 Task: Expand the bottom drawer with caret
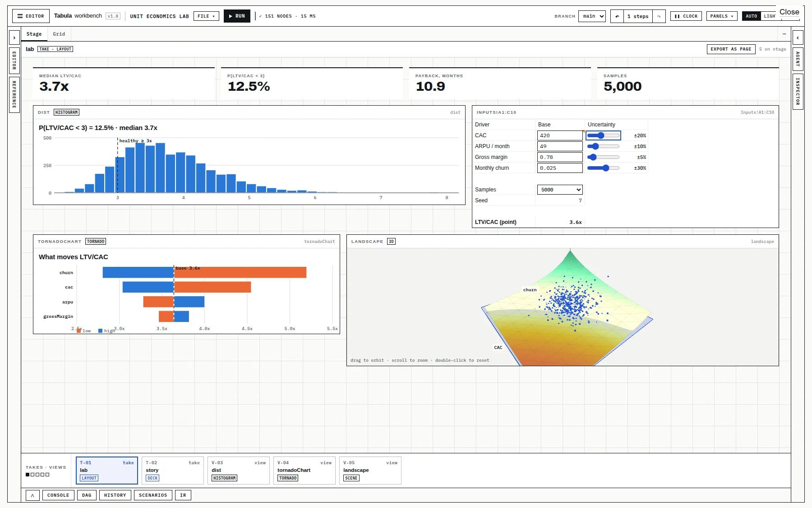pyautogui.click(x=32, y=495)
